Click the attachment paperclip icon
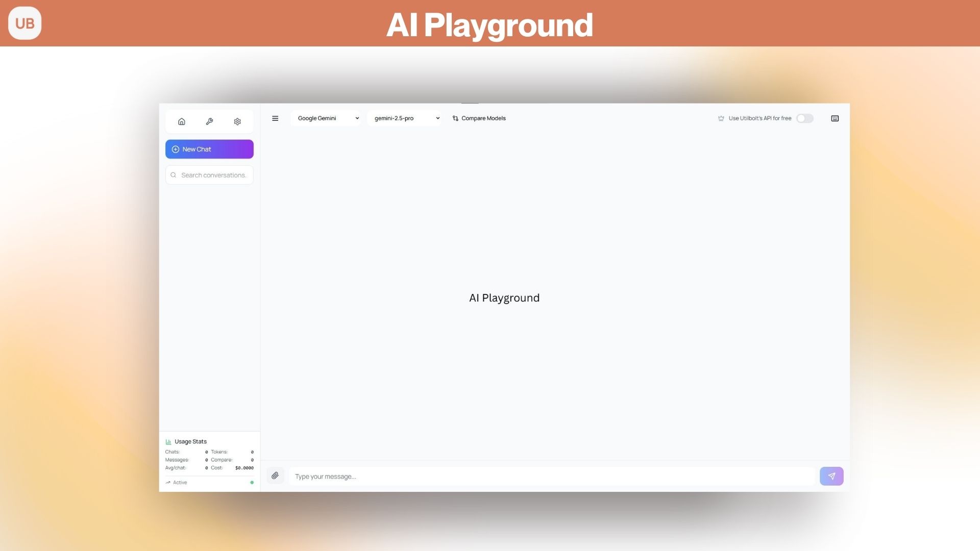 (275, 475)
